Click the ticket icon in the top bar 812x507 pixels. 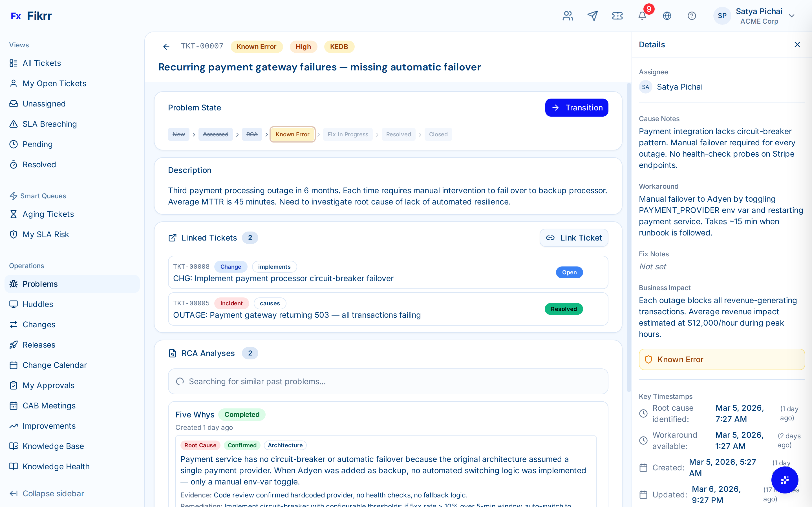pyautogui.click(x=617, y=16)
